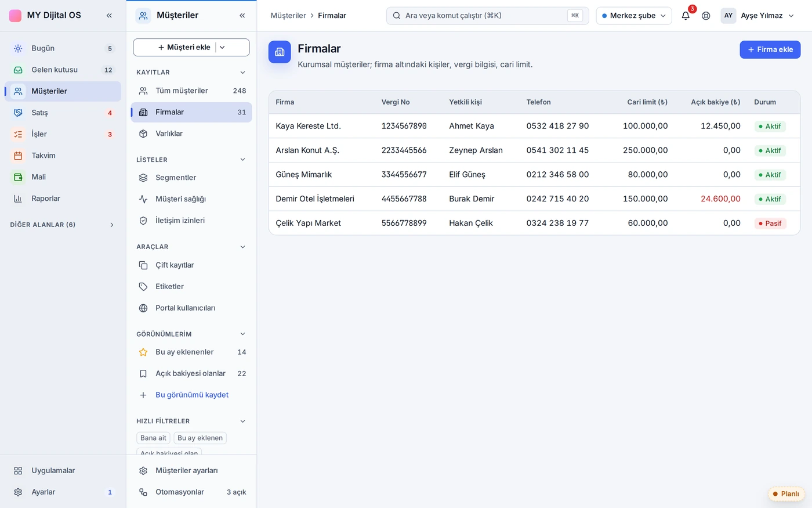Open notifications bell icon
This screenshot has width=812, height=508.
tap(686, 16)
